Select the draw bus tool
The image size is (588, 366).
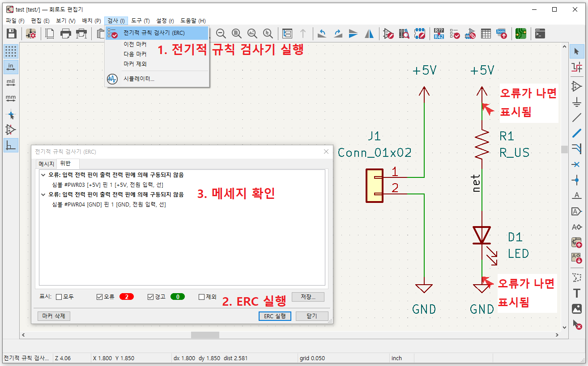point(577,133)
